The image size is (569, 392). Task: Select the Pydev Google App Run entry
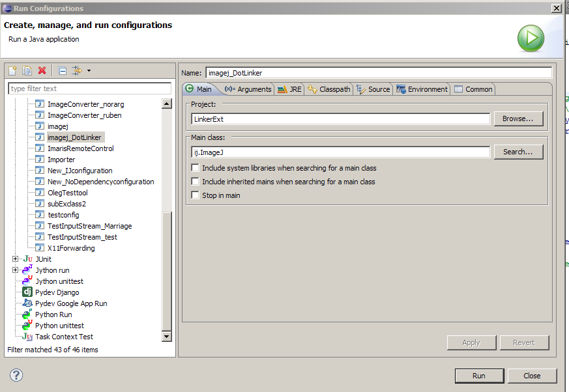(x=70, y=303)
